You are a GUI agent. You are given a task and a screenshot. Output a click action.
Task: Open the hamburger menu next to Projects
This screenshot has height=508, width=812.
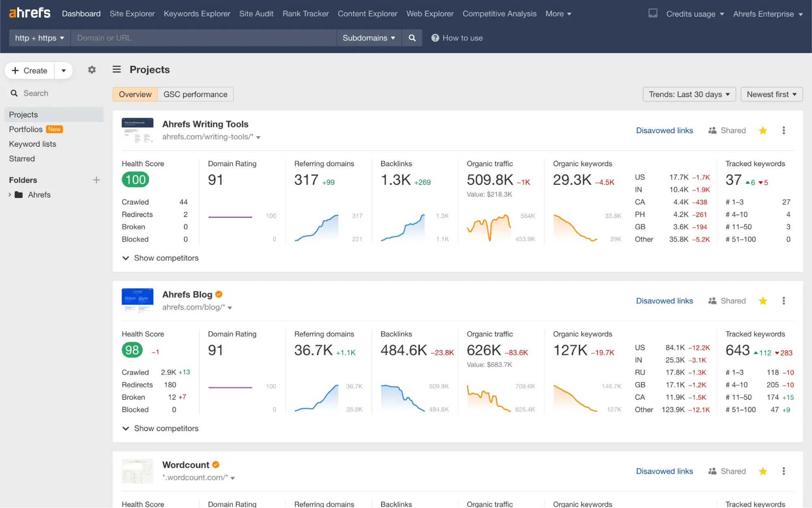(x=117, y=69)
